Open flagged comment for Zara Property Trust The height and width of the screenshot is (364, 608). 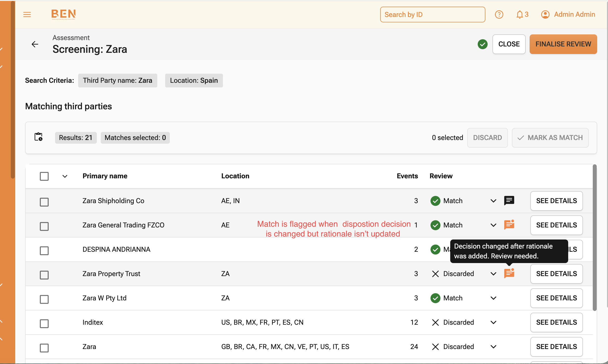(x=509, y=273)
